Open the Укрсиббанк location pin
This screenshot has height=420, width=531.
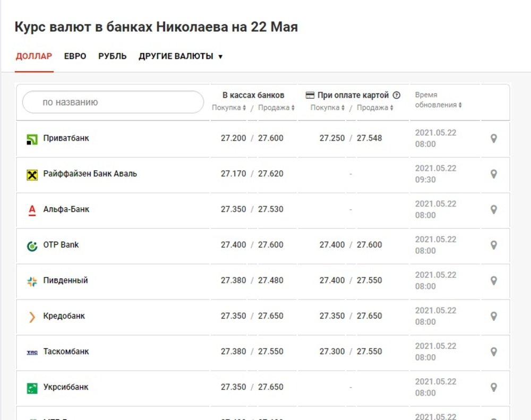(x=494, y=387)
